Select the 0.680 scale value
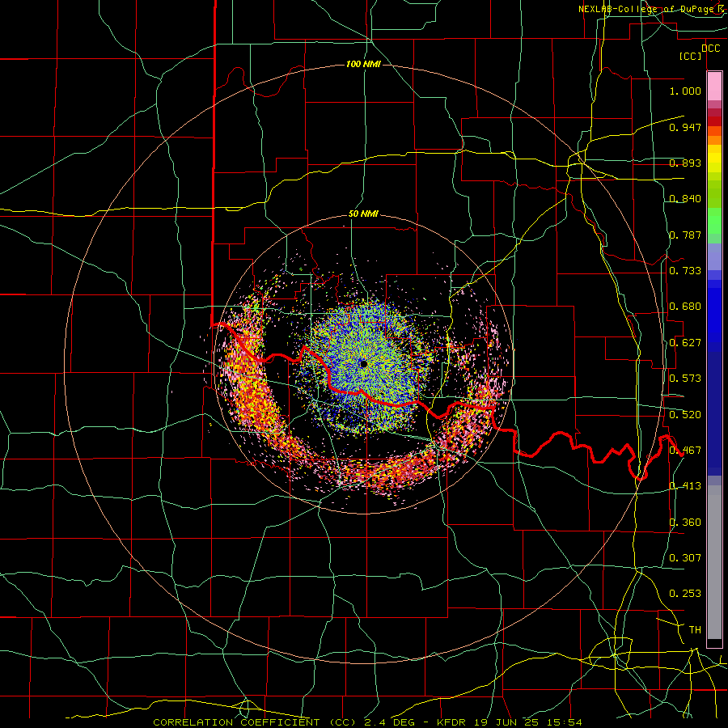 pos(685,307)
